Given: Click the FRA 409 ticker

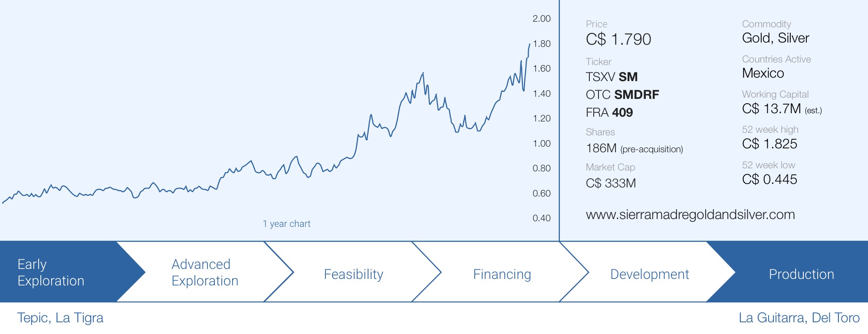Looking at the screenshot, I should (x=609, y=113).
